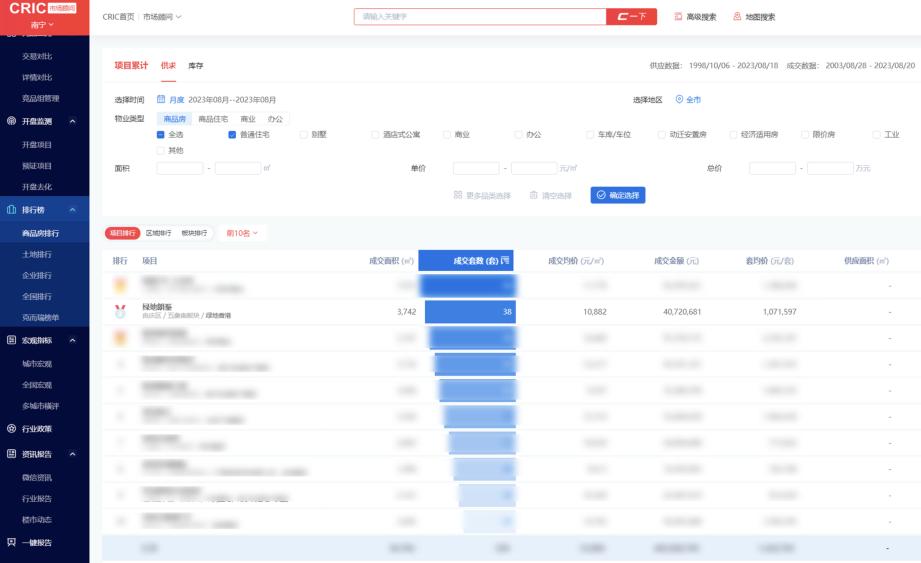The height and width of the screenshot is (563, 921).
Task: Click the 一键报告 sidebar icon
Action: (x=11, y=543)
